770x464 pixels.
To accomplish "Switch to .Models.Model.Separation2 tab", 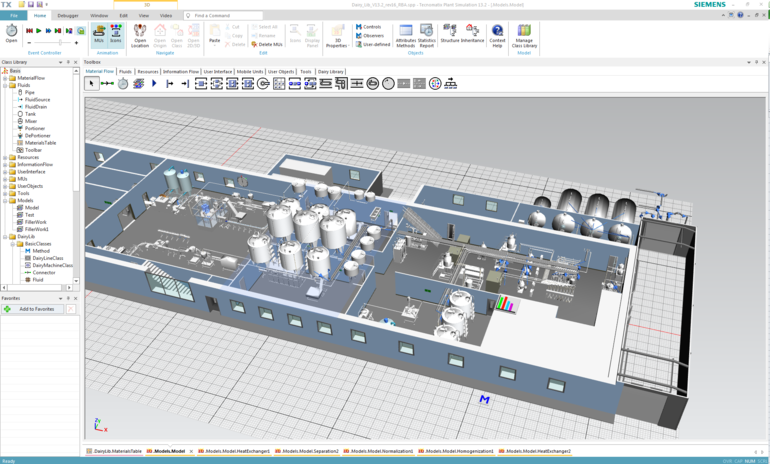I will coord(306,451).
